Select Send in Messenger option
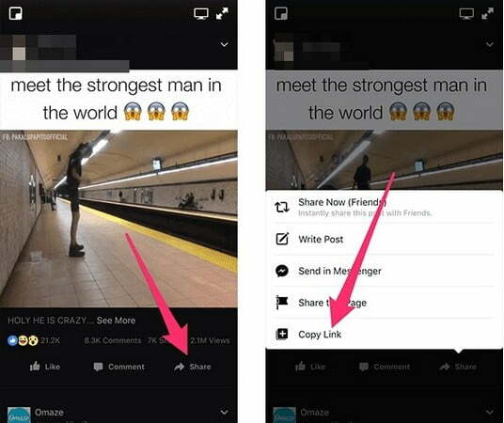Image resolution: width=504 pixels, height=423 pixels. coord(383,271)
